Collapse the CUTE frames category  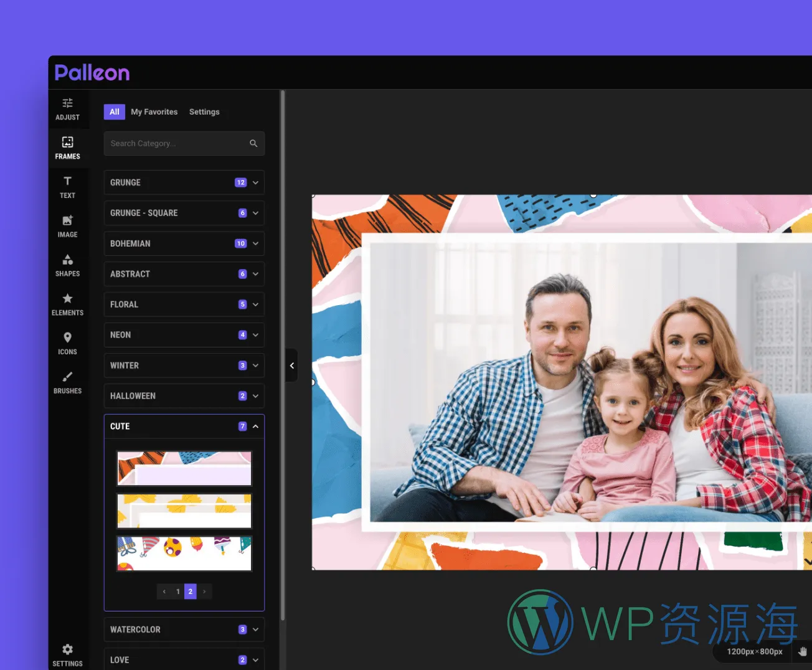[184, 426]
